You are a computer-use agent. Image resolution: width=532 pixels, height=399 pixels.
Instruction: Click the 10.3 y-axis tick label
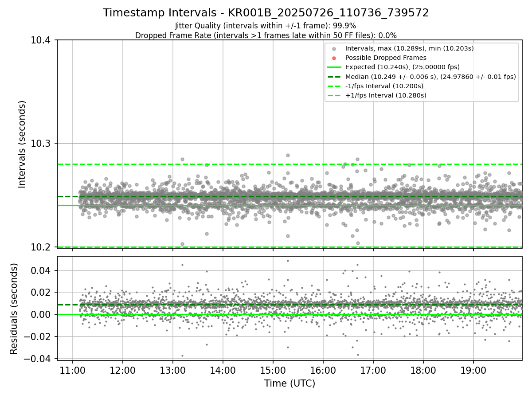click(x=41, y=144)
